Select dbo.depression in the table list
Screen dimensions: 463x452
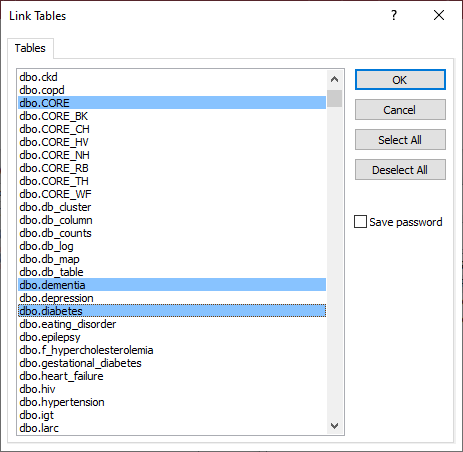(172, 298)
